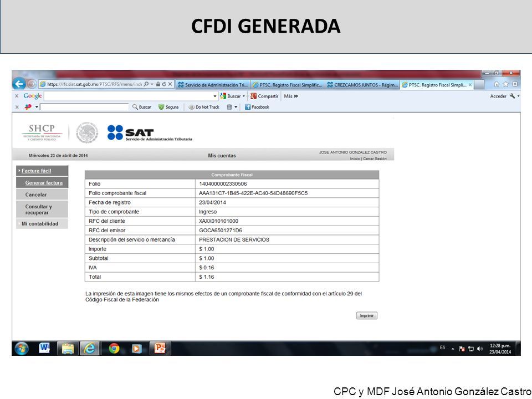Close the Google toolbar with its X
The height and width of the screenshot is (399, 532).
coord(17,96)
